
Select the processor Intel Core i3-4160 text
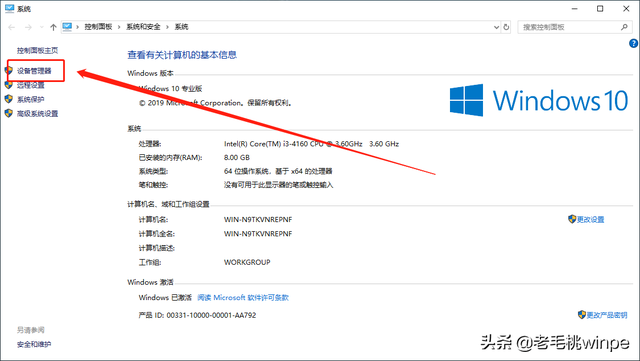point(311,144)
